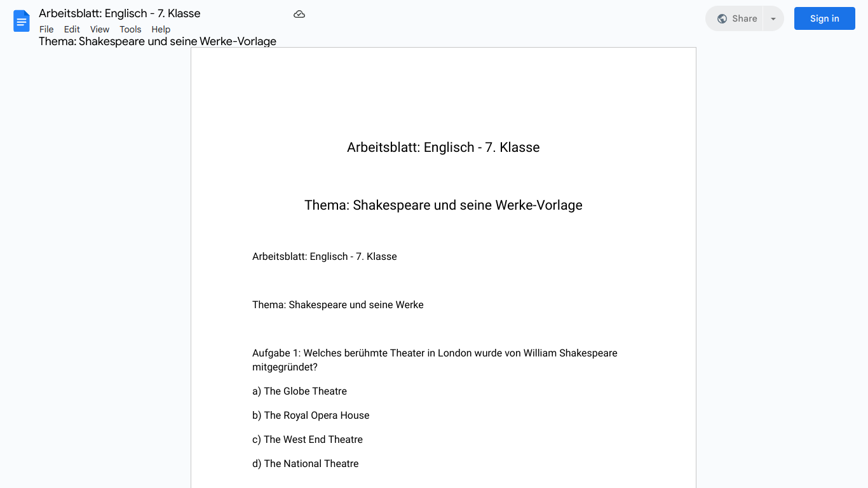The width and height of the screenshot is (868, 488).
Task: Click the word 'mitgegründet?' in the question
Action: pos(285,367)
